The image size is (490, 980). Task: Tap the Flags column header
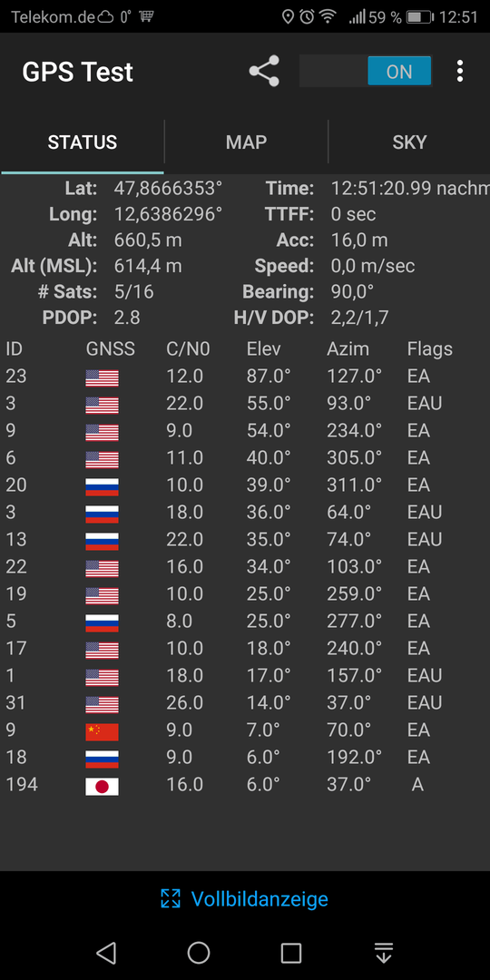tap(430, 348)
